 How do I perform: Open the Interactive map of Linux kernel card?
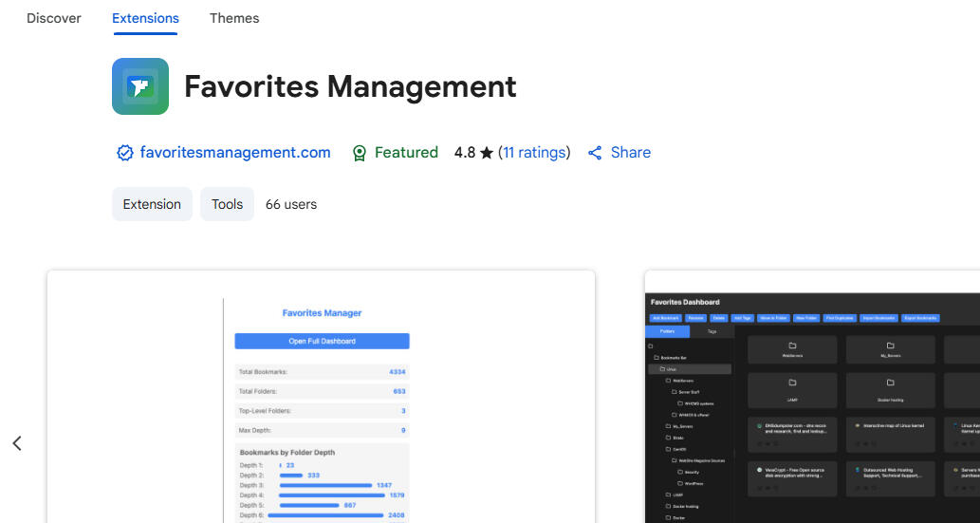[890, 434]
